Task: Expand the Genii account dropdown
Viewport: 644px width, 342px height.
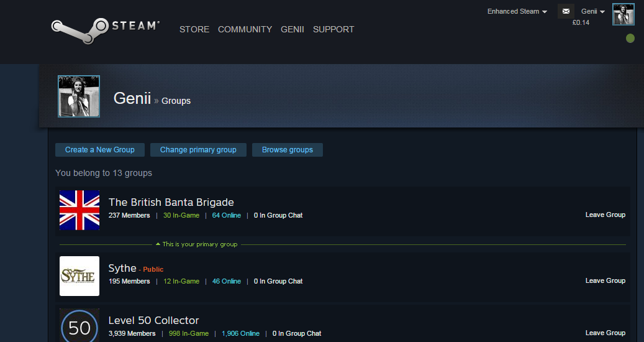Action: point(592,12)
